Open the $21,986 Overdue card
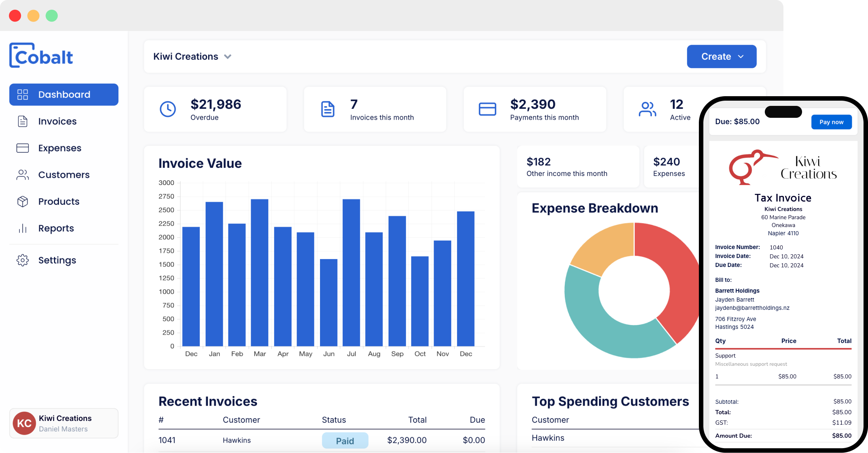The width and height of the screenshot is (868, 453). pos(215,109)
